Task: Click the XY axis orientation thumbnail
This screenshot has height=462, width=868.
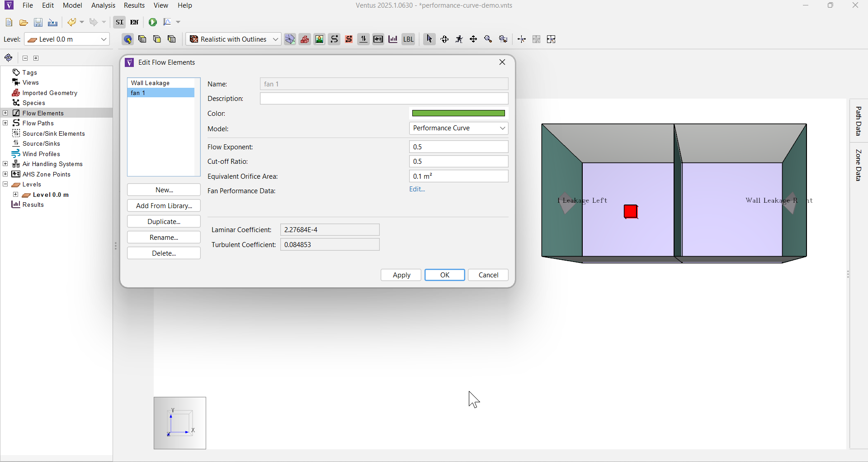Action: point(180,423)
